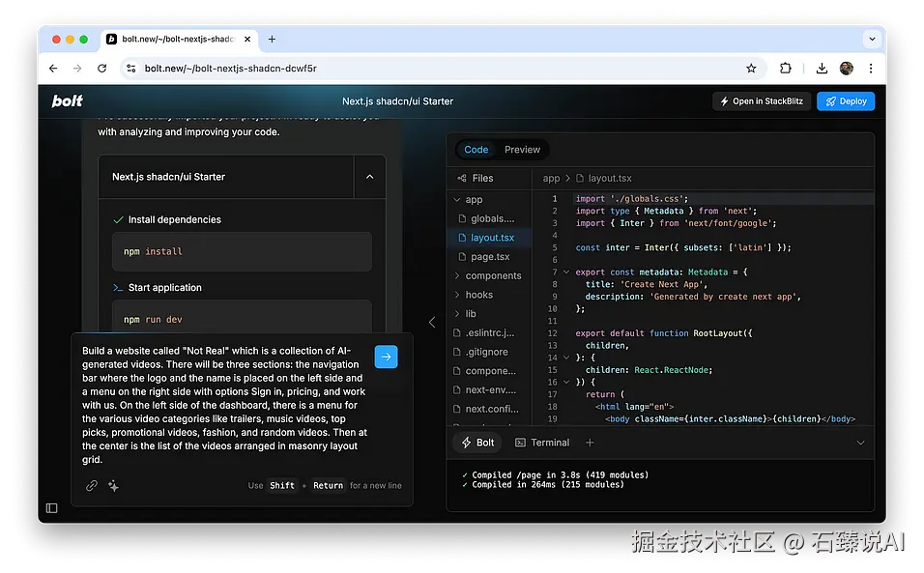The width and height of the screenshot is (924, 573).
Task: Toggle the sidebar panel icon
Action: tap(52, 508)
